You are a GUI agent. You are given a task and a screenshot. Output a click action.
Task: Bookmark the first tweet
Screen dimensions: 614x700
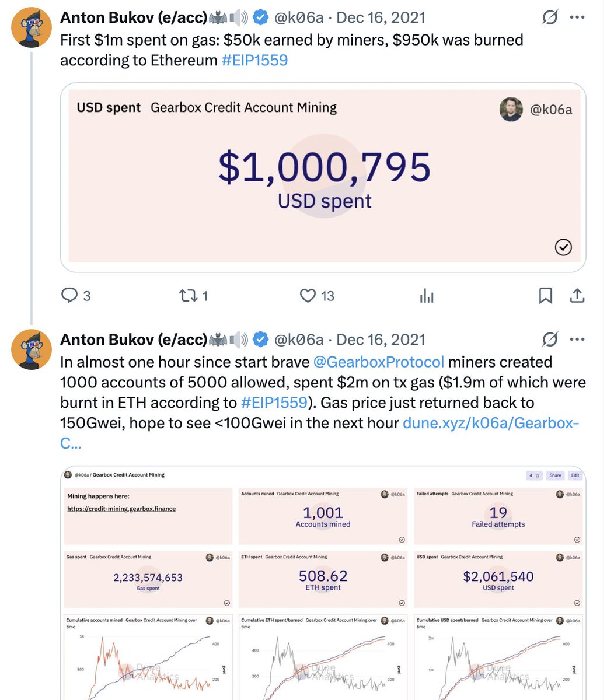tap(545, 296)
